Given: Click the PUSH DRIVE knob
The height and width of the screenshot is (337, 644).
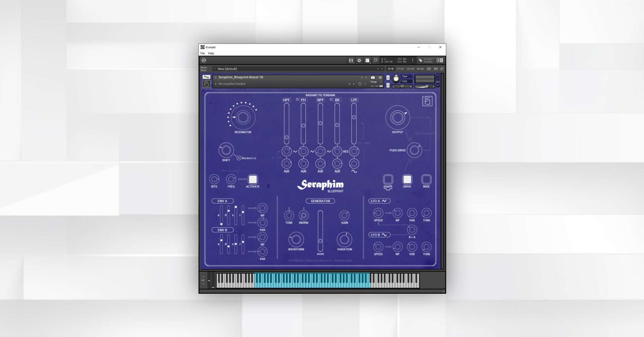Looking at the screenshot, I should [x=415, y=150].
